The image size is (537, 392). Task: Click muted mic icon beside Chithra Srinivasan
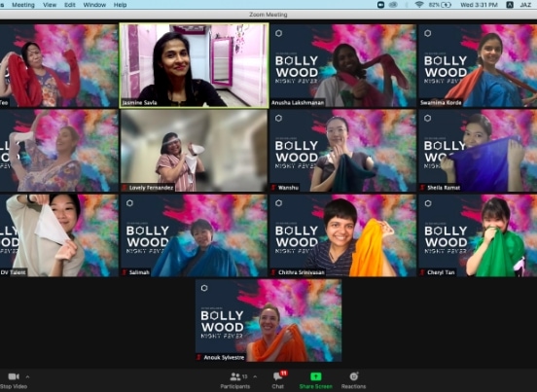[274, 272]
